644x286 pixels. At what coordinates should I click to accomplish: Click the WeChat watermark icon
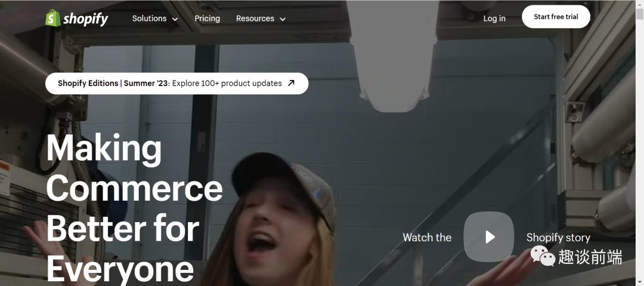(x=542, y=256)
